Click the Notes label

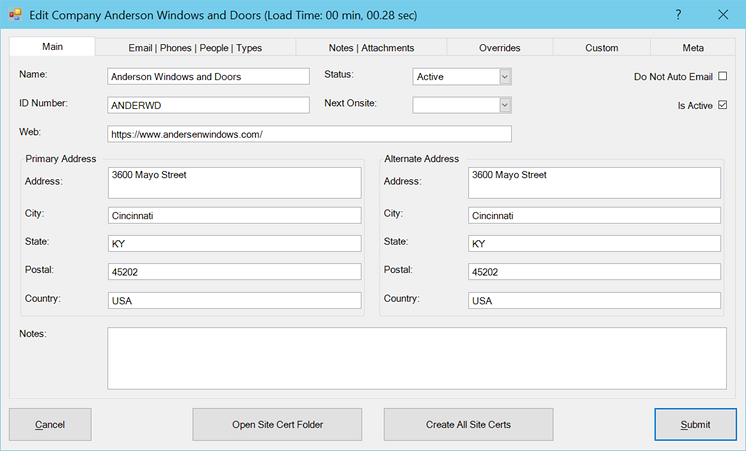(x=33, y=333)
